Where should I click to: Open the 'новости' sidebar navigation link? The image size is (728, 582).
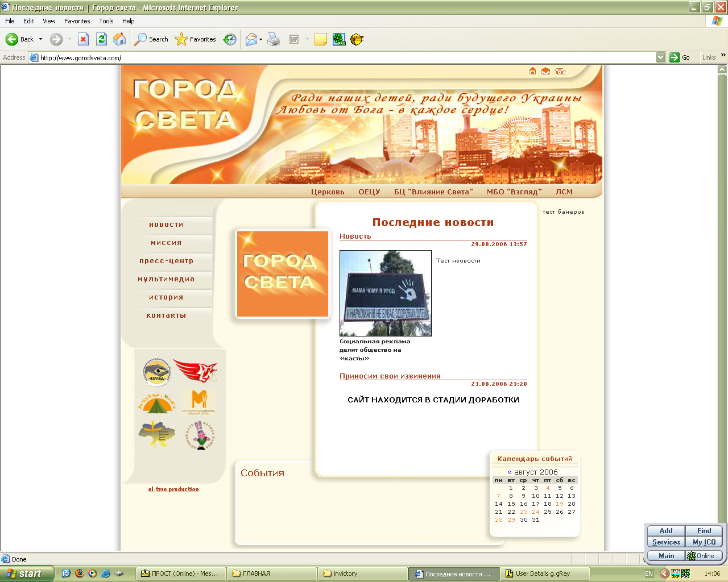pyautogui.click(x=166, y=225)
